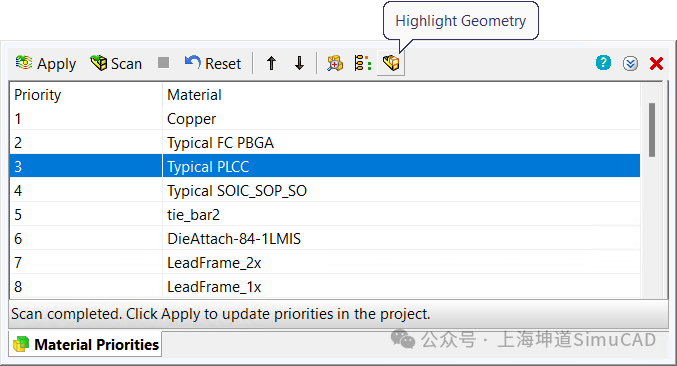Switch to the Material Priorities tab

(85, 344)
